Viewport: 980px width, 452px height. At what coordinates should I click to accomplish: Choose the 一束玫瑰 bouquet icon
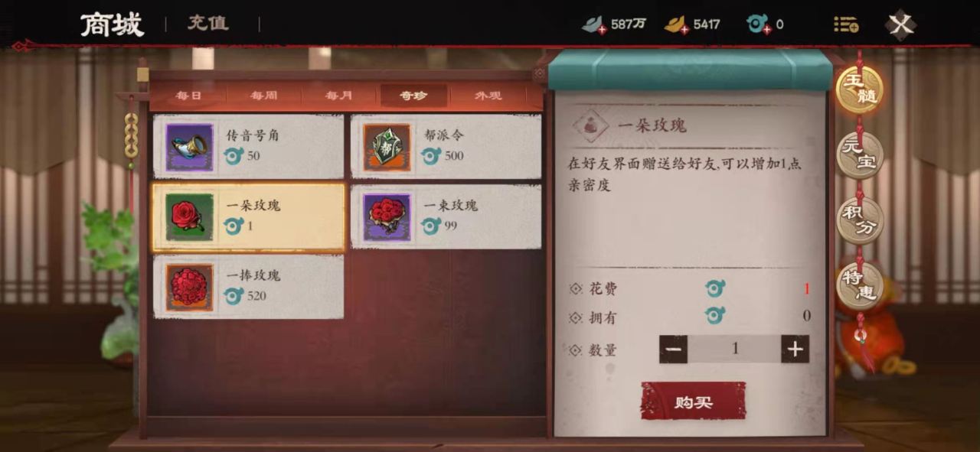387,217
